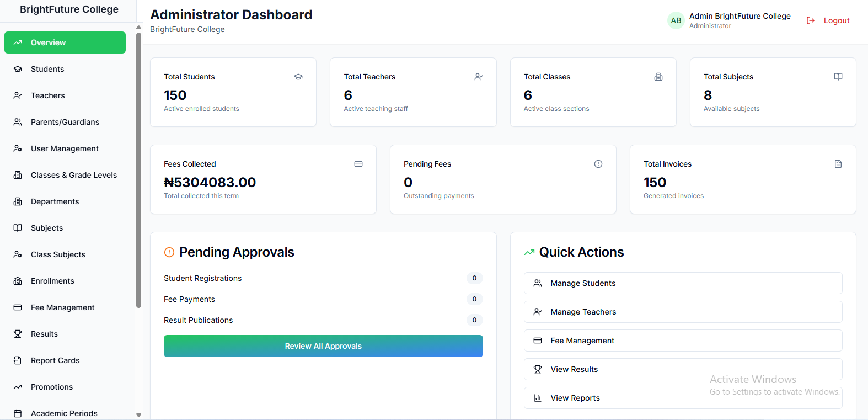Click the Subjects book icon in sidebar

pyautogui.click(x=18, y=228)
